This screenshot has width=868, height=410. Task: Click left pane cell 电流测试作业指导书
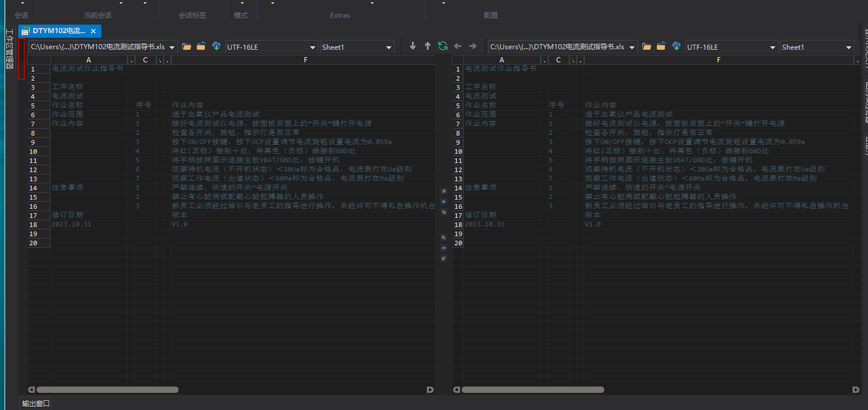[x=87, y=69]
